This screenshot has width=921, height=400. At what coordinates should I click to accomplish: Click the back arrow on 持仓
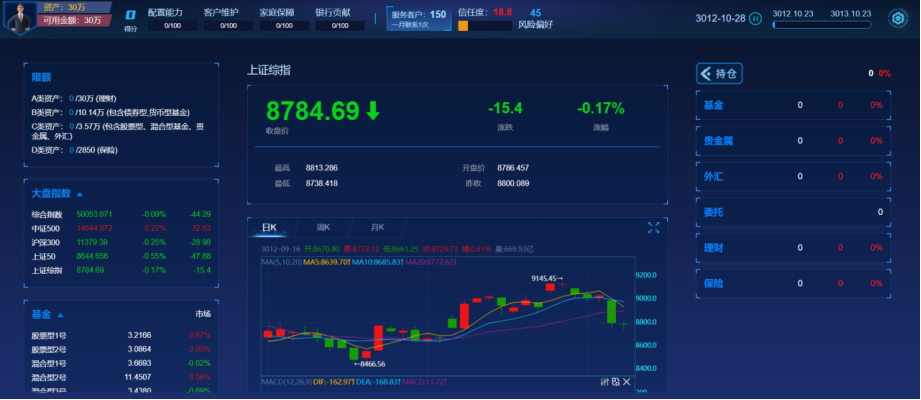click(x=706, y=73)
